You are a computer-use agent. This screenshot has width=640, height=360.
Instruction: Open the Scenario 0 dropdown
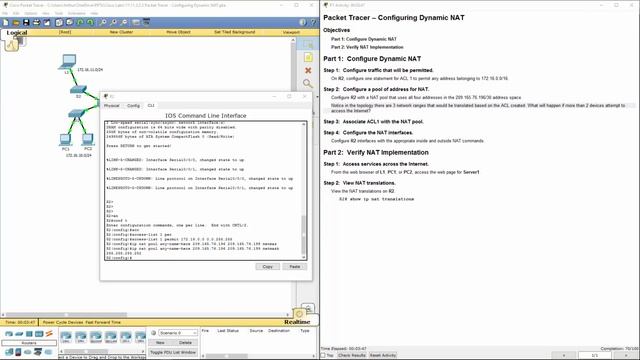(178, 333)
